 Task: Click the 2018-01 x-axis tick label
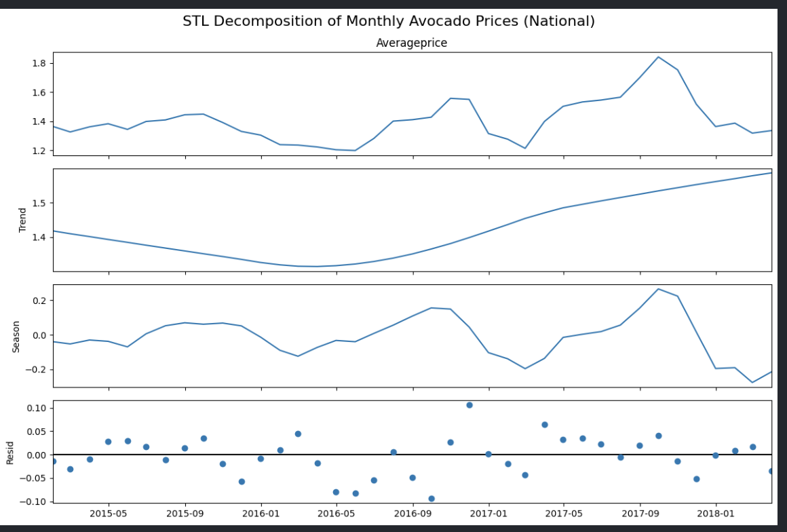tap(716, 513)
